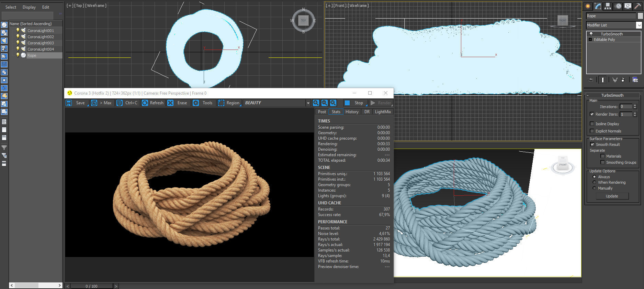
Task: Open the Scene Explorer Edit menu
Action: point(46,7)
